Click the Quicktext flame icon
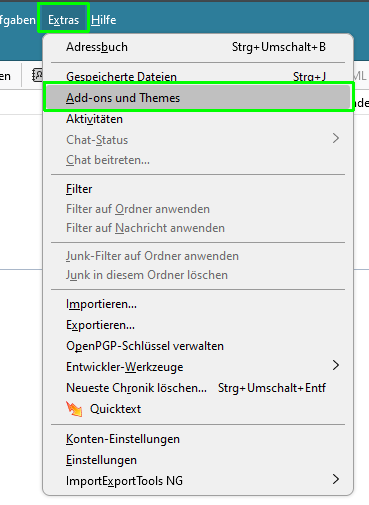The image size is (369, 505). point(74,409)
